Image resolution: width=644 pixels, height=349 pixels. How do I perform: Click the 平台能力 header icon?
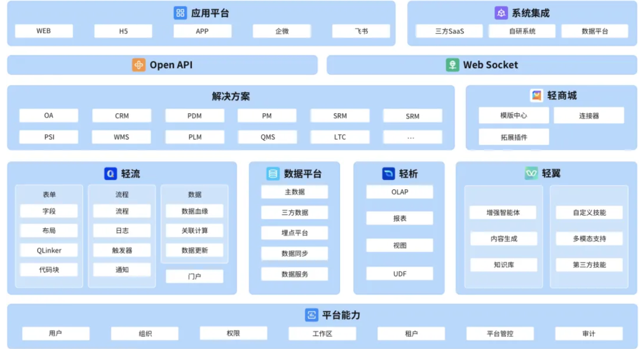(x=311, y=315)
